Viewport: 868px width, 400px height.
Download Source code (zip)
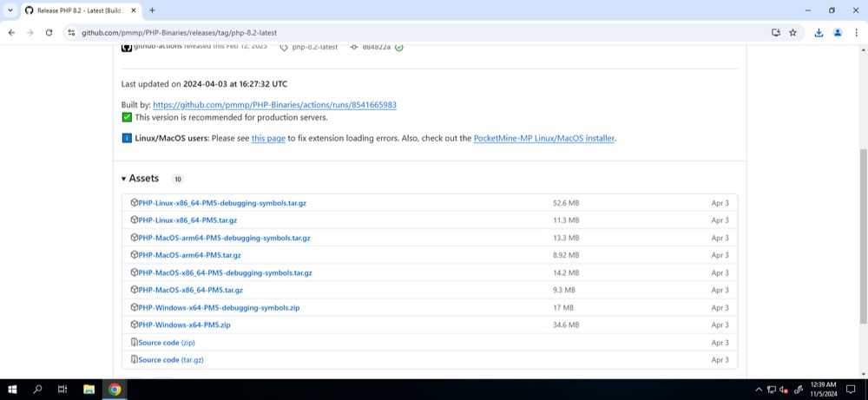coord(167,343)
